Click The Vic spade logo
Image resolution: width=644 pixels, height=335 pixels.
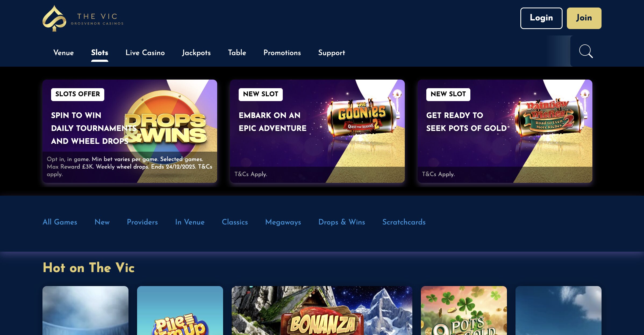coord(54,18)
